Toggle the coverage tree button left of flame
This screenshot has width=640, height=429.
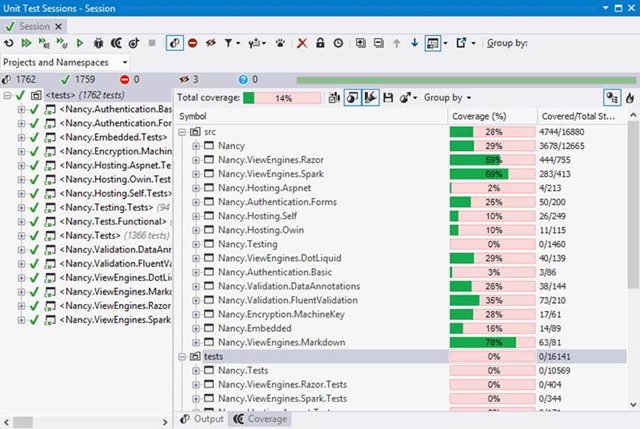(x=612, y=98)
